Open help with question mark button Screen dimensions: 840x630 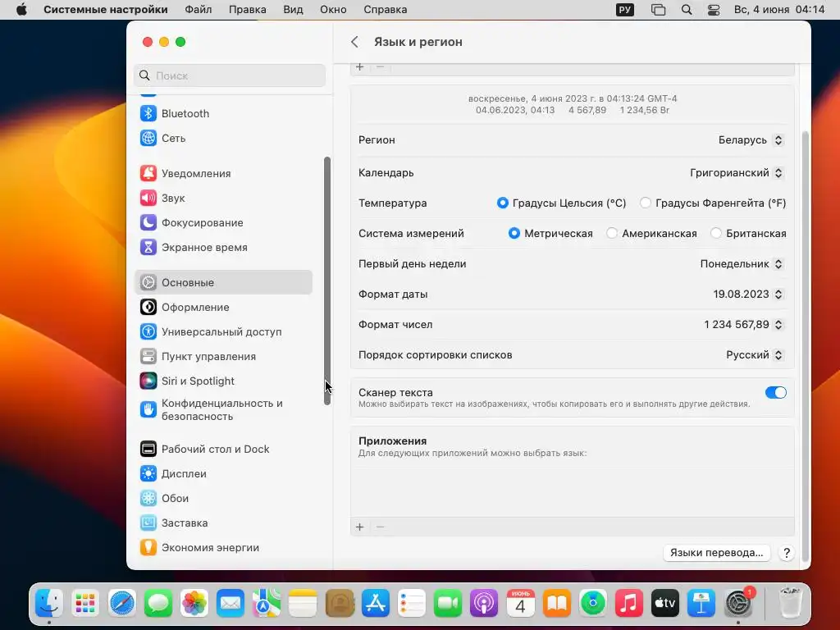point(787,553)
